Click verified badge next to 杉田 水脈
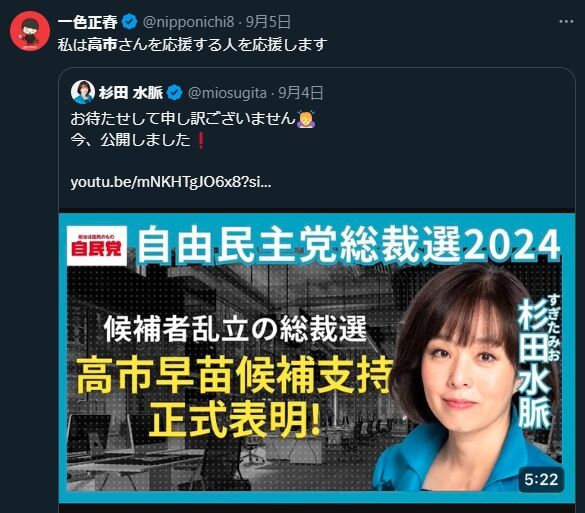The image size is (585, 513). (x=174, y=93)
